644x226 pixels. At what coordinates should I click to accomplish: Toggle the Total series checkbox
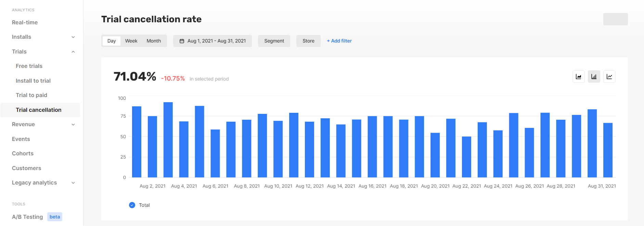(x=132, y=205)
